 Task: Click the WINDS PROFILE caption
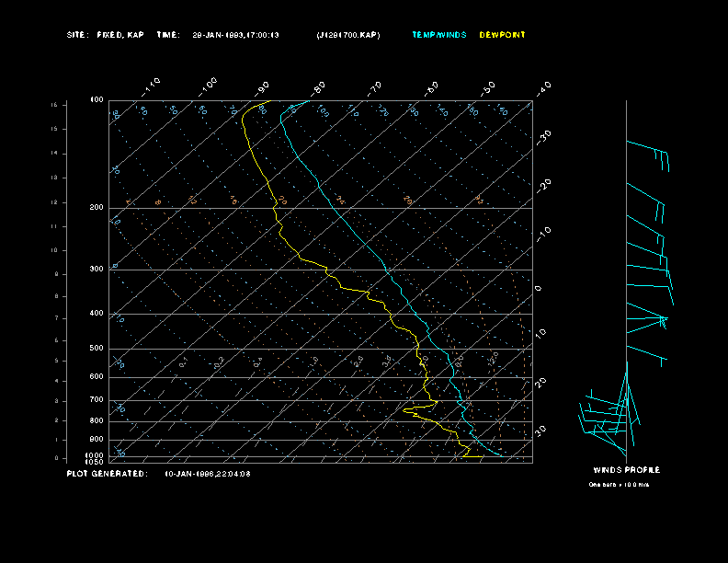tap(627, 470)
